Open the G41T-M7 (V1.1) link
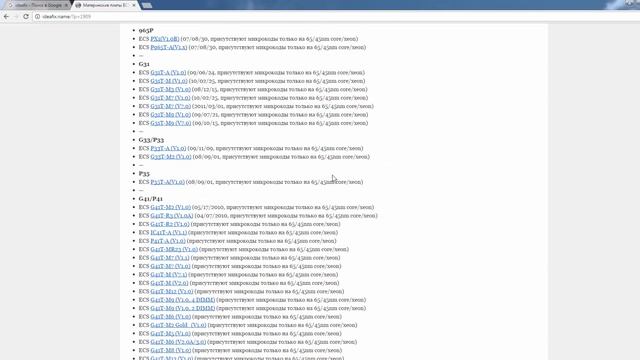 click(170, 258)
